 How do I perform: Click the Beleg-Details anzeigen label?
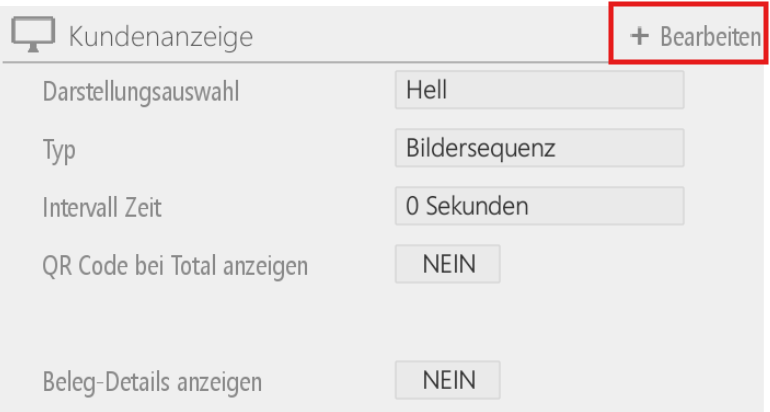point(152,382)
